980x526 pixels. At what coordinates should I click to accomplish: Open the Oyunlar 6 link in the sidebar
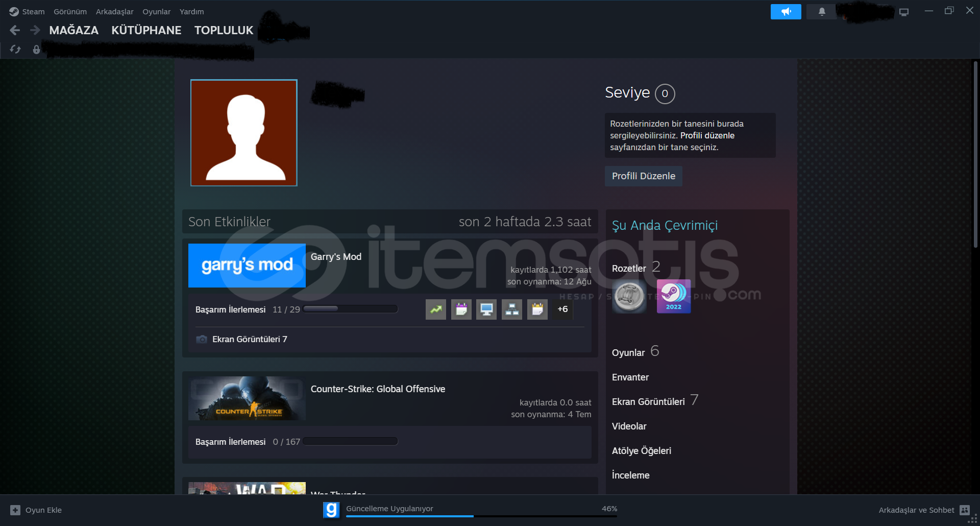click(x=635, y=352)
